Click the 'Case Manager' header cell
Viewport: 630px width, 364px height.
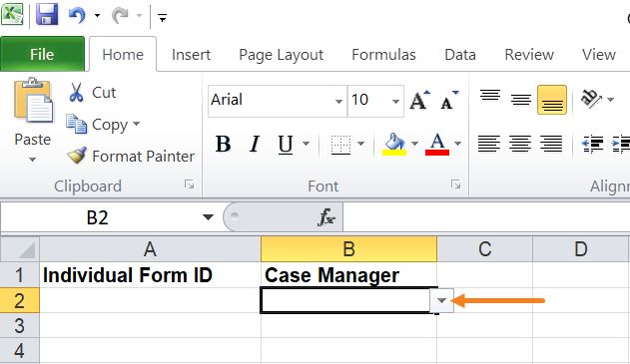tap(348, 275)
